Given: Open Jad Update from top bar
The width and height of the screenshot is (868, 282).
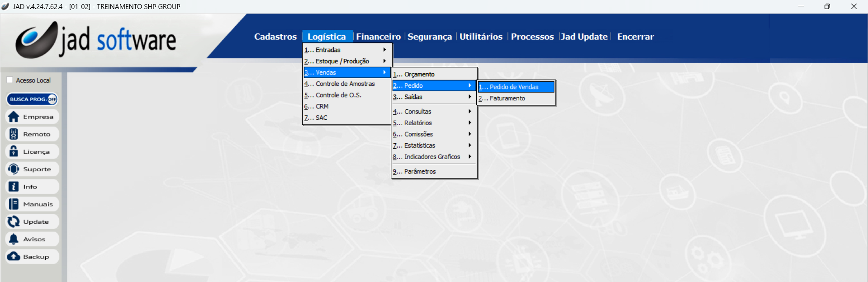Looking at the screenshot, I should point(584,37).
